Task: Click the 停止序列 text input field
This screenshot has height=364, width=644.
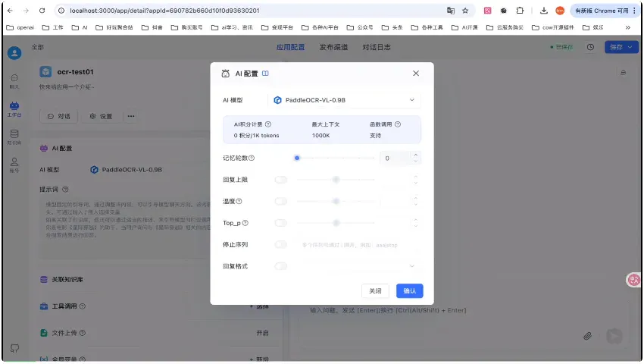Action: click(358, 245)
